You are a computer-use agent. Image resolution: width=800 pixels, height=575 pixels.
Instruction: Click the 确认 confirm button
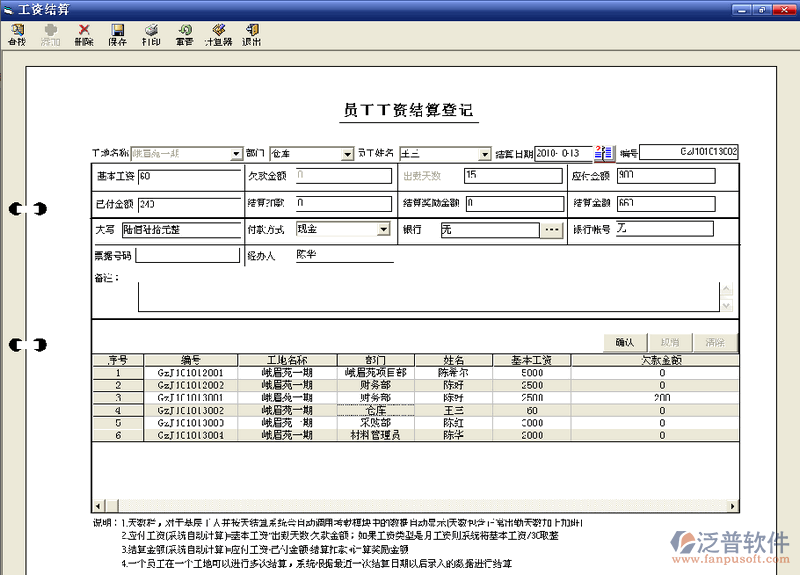625,342
